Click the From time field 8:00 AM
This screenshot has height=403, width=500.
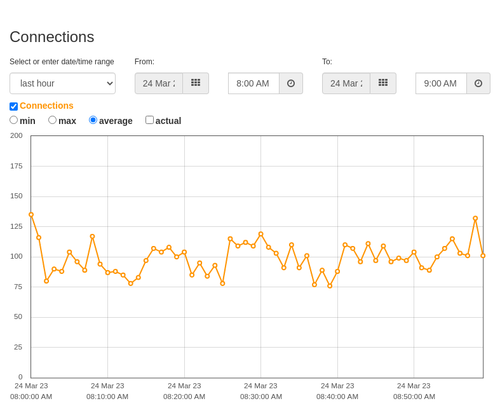click(254, 83)
